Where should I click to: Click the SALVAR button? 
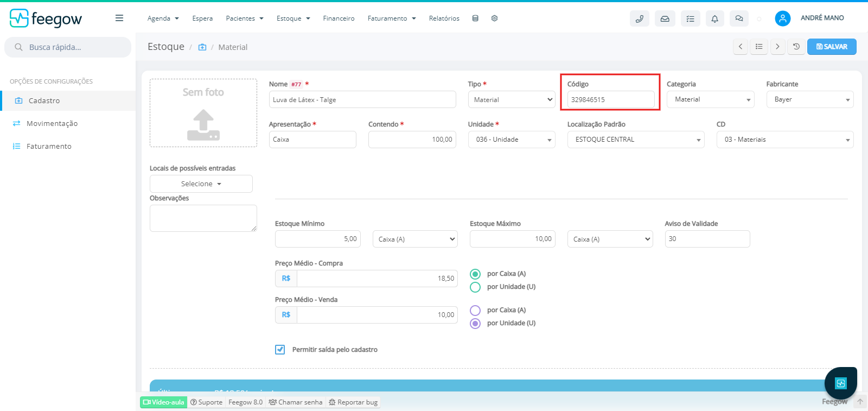832,47
